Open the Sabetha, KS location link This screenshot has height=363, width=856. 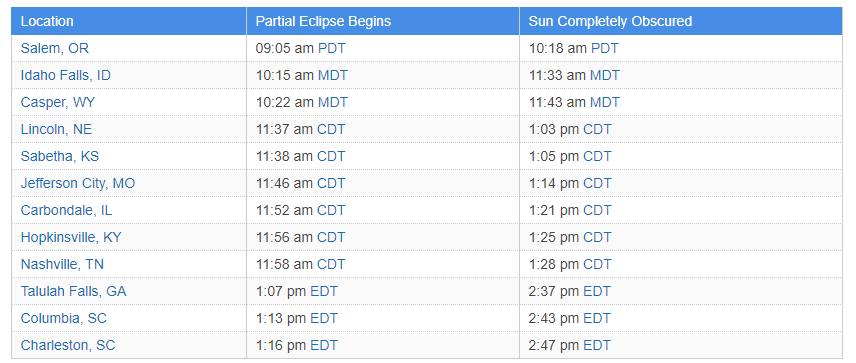(60, 157)
